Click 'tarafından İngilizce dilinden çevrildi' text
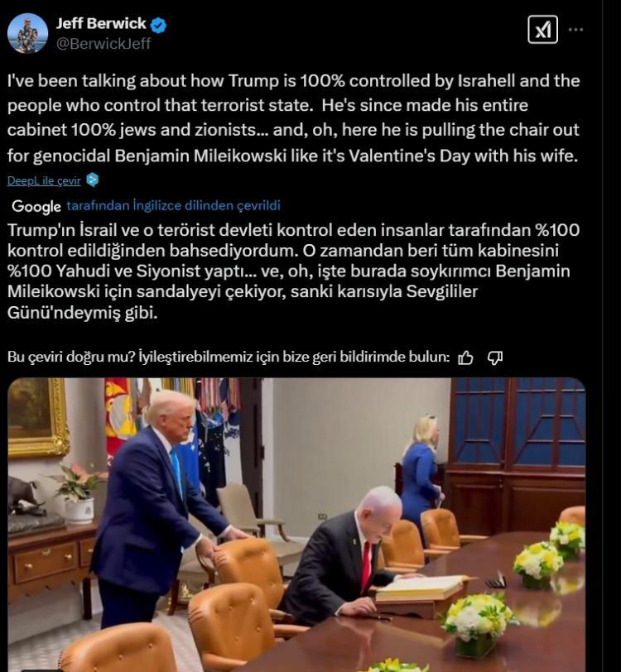Screen dimensions: 621x672 (x=173, y=206)
